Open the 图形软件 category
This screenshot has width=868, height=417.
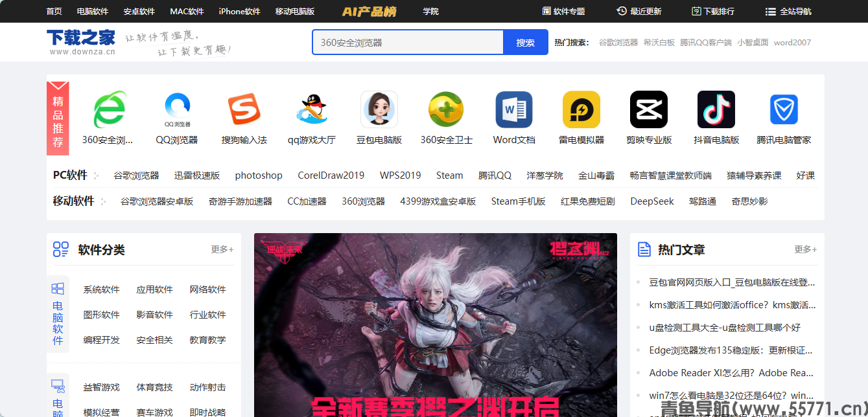[x=102, y=315]
